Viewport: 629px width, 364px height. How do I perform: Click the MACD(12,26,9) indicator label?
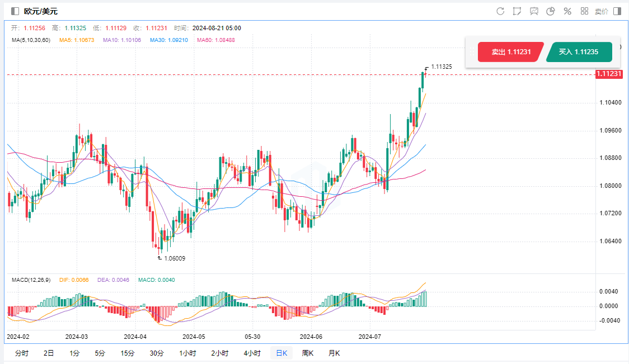click(31, 280)
